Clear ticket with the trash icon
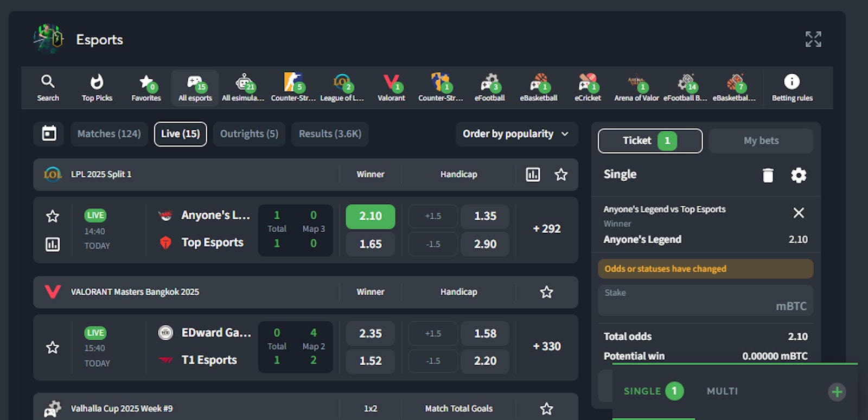The height and width of the screenshot is (420, 868). [x=768, y=175]
